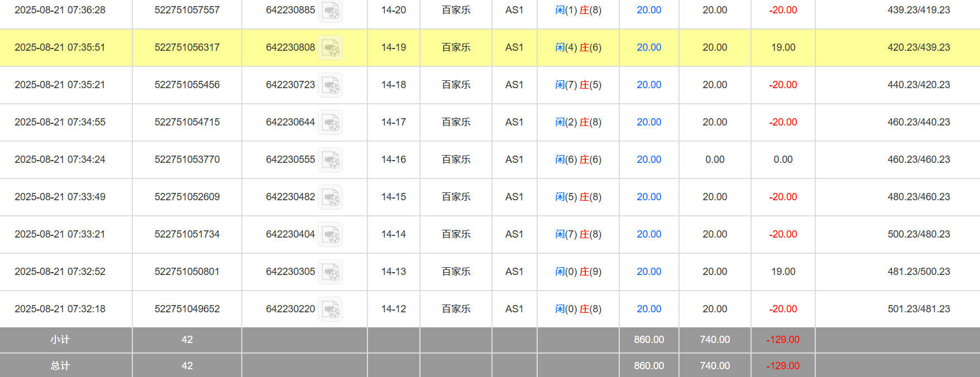
Task: Open video replay icon beside 642230885
Action: tap(331, 11)
